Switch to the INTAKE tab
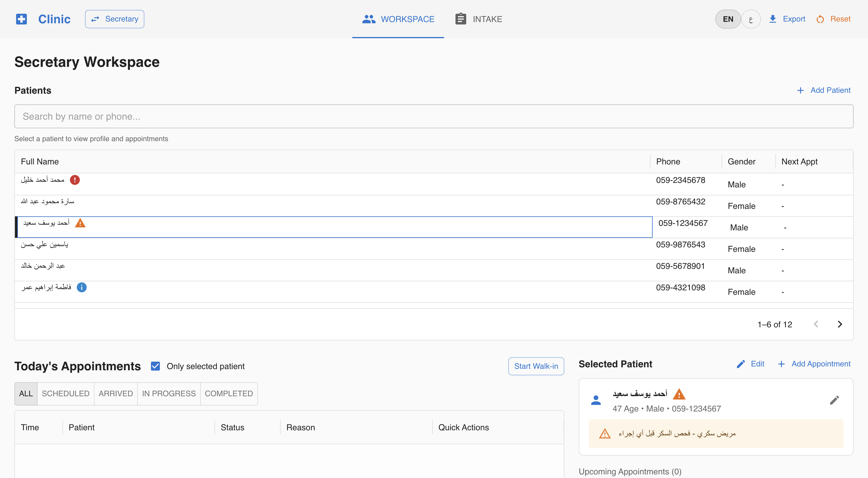This screenshot has width=868, height=478. pos(478,19)
